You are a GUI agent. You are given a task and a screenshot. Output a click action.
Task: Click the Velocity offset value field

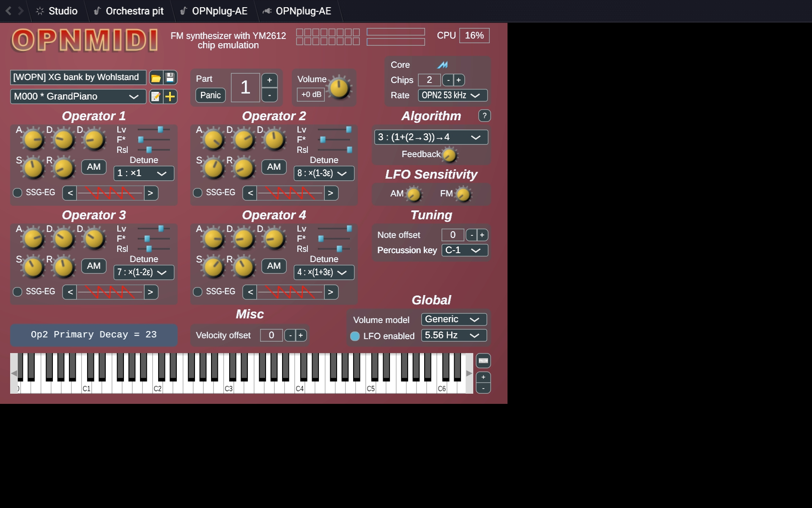pyautogui.click(x=271, y=335)
